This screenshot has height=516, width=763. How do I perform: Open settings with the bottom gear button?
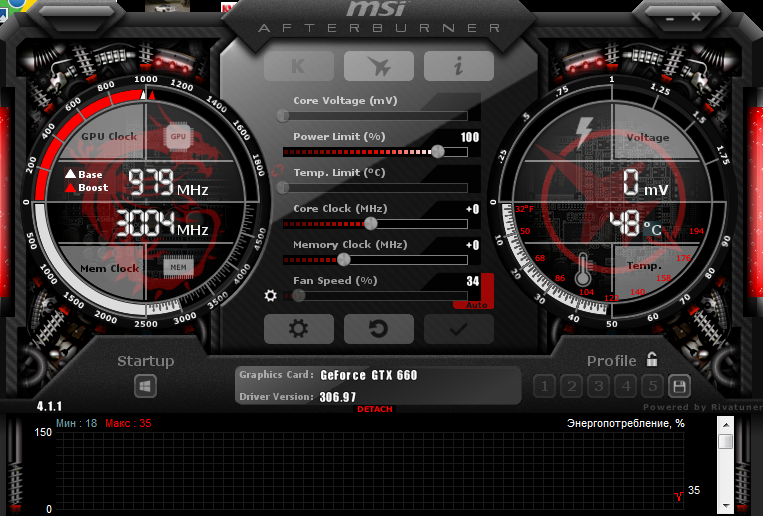click(x=299, y=329)
